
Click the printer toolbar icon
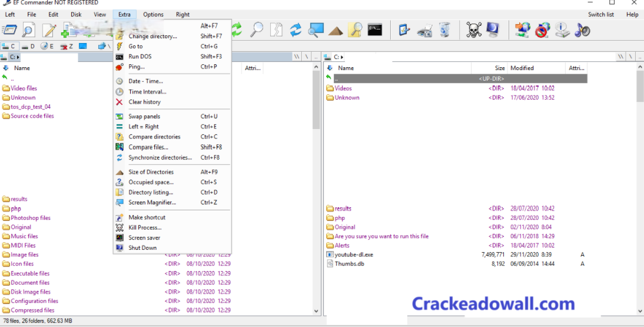point(424,31)
